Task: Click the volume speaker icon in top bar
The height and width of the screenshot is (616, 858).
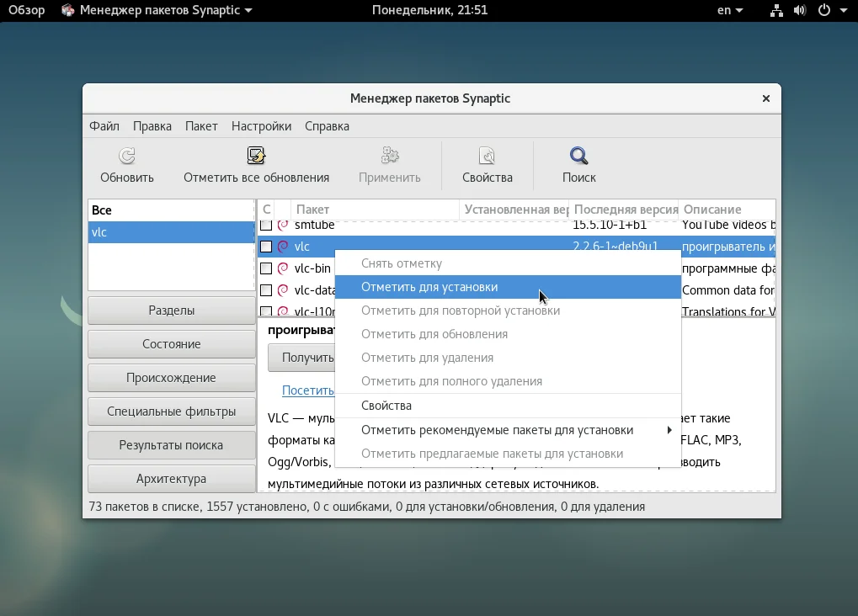Action: pos(799,10)
